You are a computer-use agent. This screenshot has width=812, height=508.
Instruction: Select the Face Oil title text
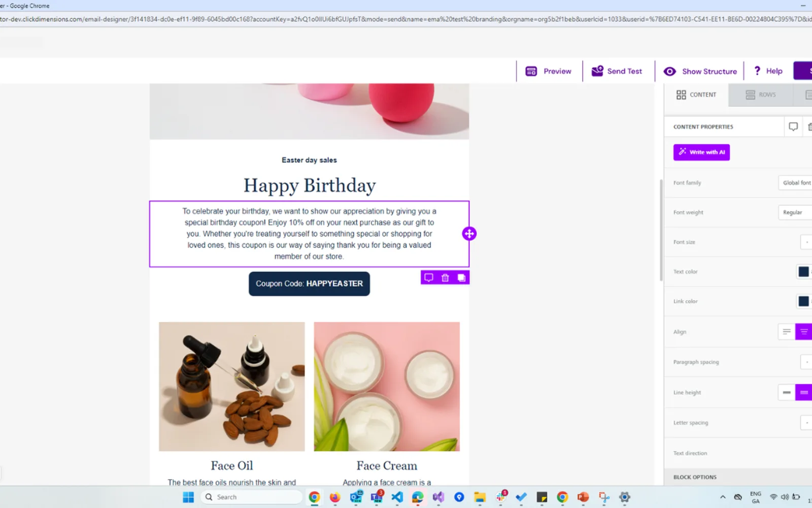coord(232,466)
